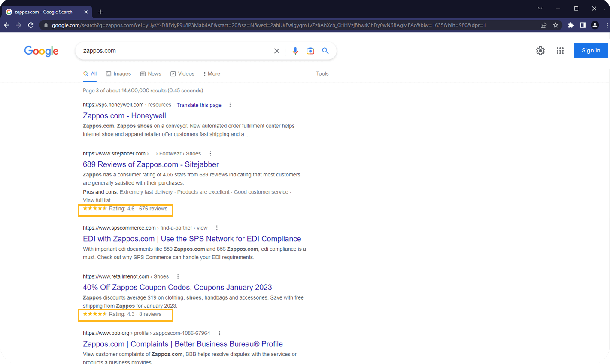Clear the search box text
The width and height of the screenshot is (610, 364).
click(x=277, y=51)
